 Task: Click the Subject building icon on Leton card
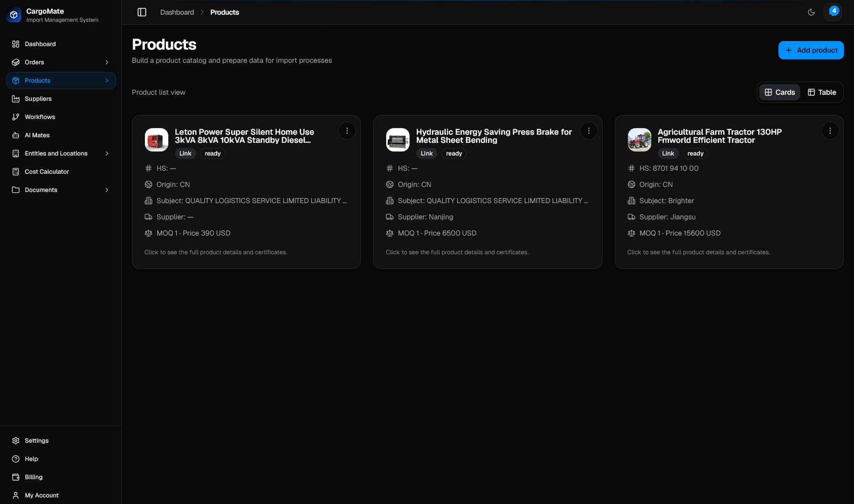(148, 201)
